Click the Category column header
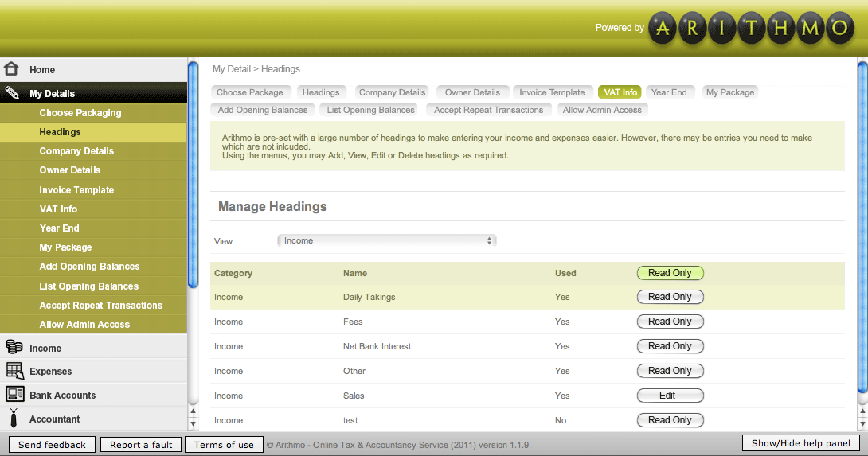This screenshot has width=868, height=456. [233, 274]
